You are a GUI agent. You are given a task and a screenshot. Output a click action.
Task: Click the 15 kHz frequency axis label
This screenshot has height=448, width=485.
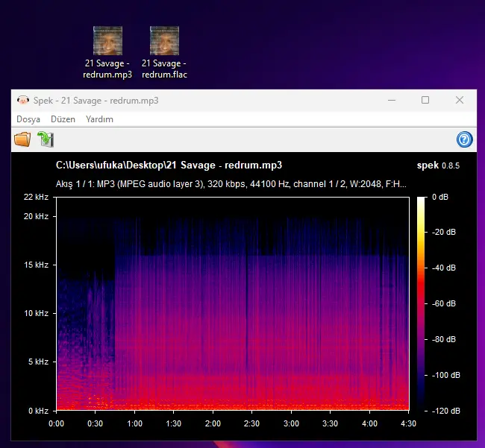point(36,265)
